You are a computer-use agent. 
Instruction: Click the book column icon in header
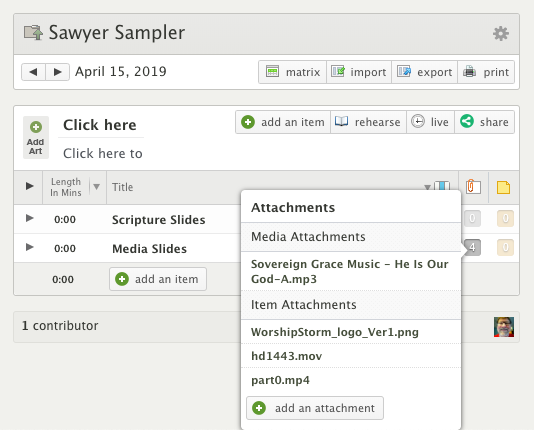442,186
